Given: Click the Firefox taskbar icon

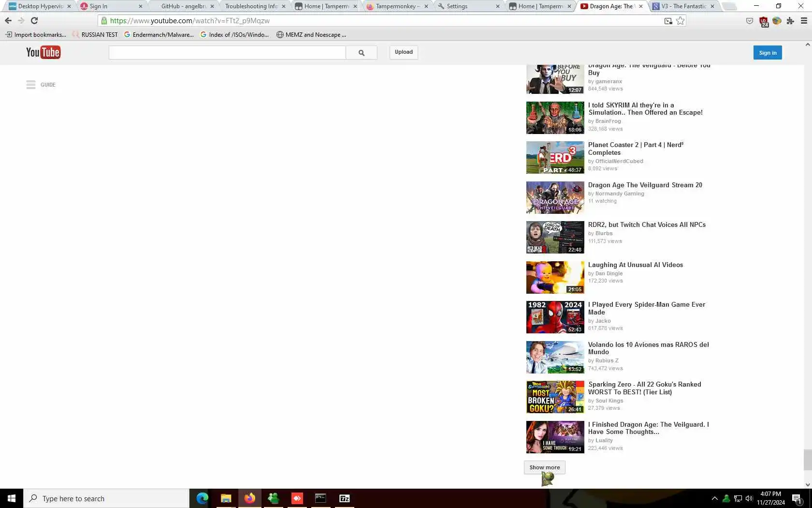Looking at the screenshot, I should (249, 498).
